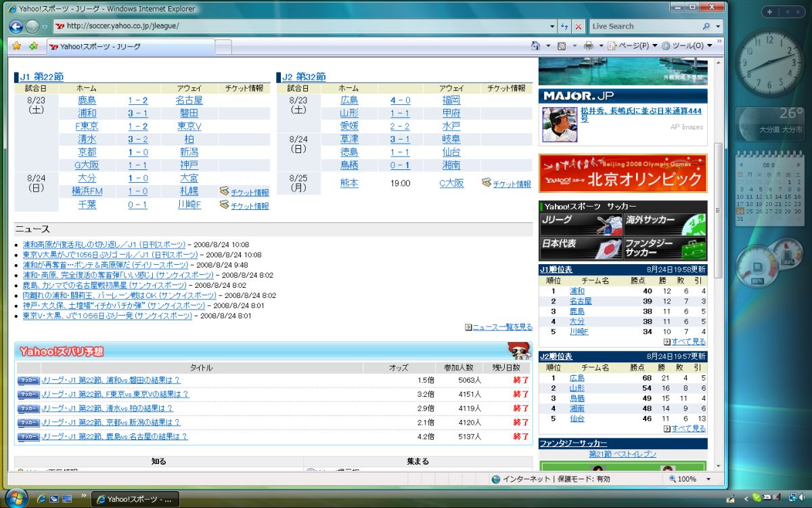Click the 北京オリンピック banner

[x=623, y=173]
